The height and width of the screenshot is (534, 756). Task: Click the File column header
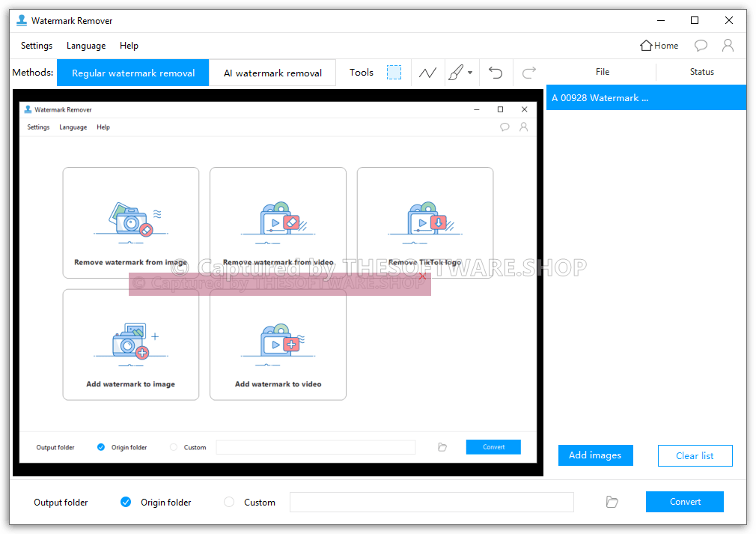[603, 72]
